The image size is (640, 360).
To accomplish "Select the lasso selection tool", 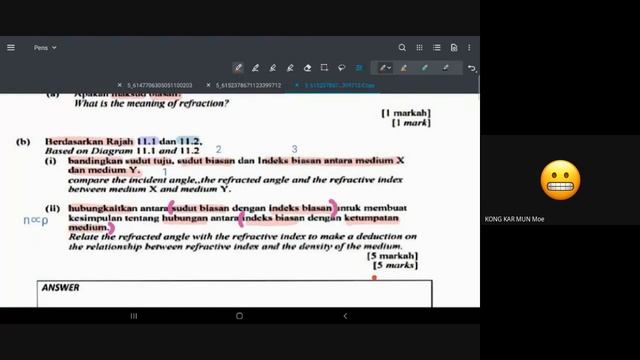I will (342, 68).
